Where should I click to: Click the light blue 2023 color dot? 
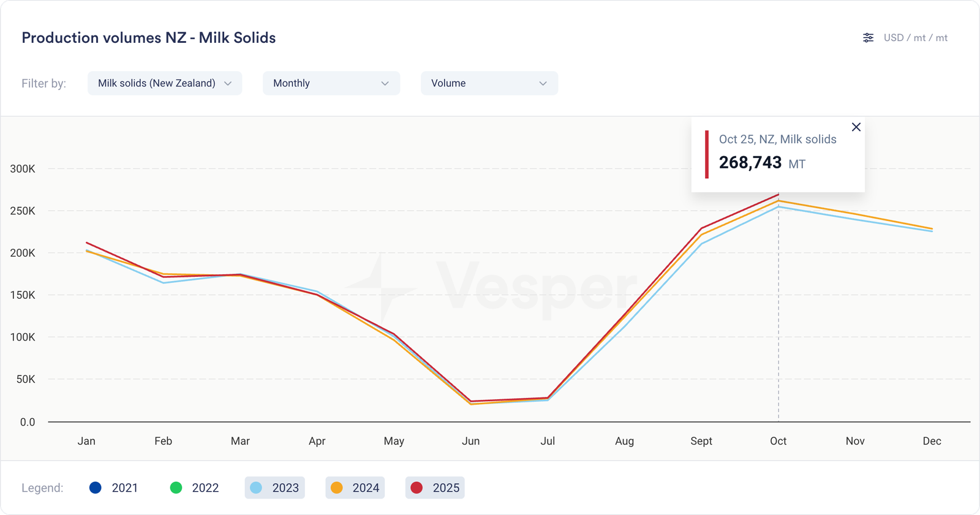(x=256, y=488)
